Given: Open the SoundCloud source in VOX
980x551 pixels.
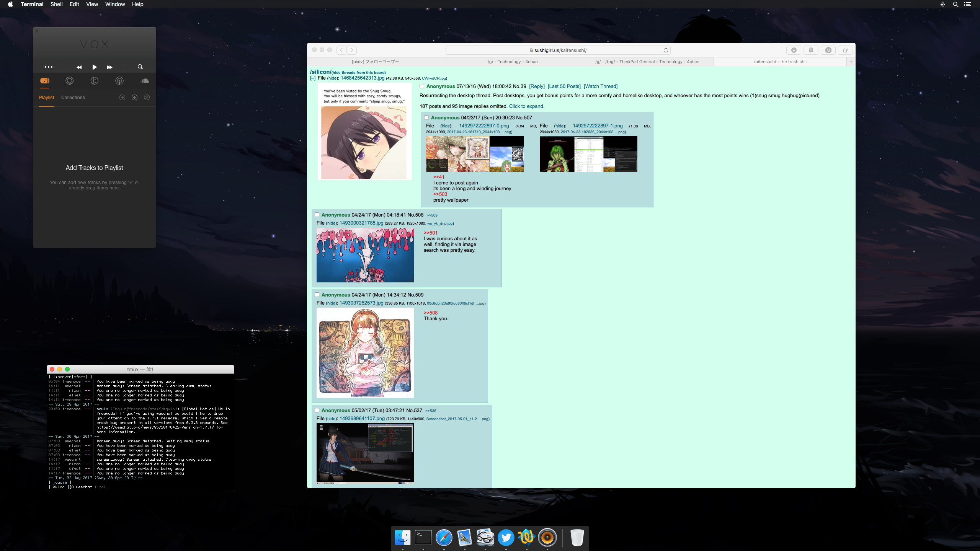Looking at the screenshot, I should (x=144, y=81).
